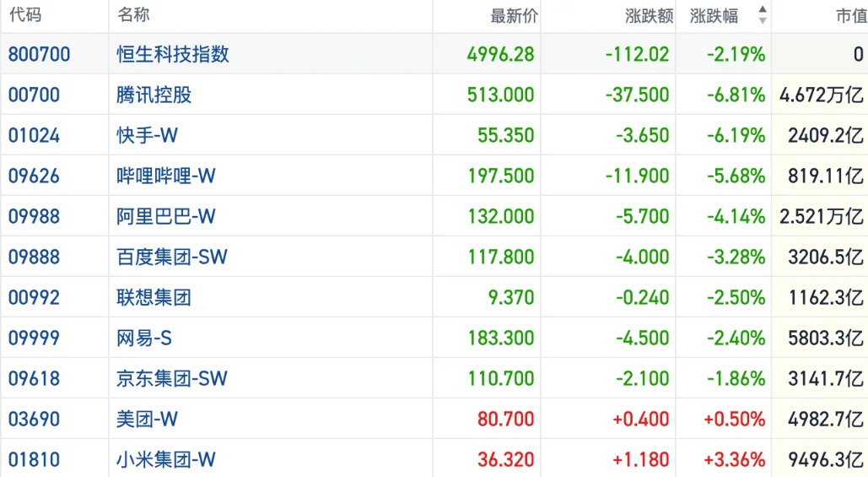Select 小米集团-W stock name
Viewport: 868px width, 477px height.
[x=166, y=459]
